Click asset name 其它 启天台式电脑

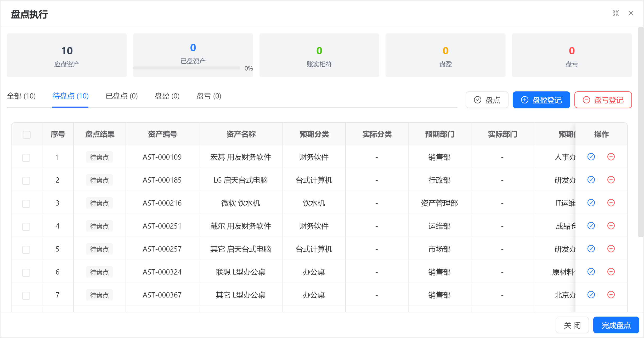click(x=241, y=249)
